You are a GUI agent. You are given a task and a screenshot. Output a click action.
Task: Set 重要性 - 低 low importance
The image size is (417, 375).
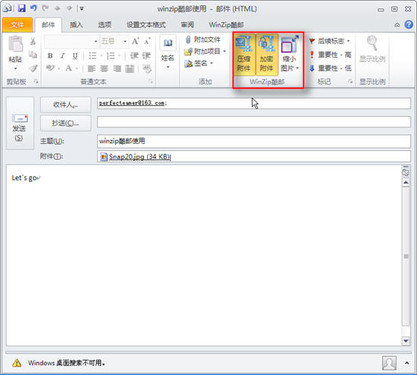[x=330, y=68]
